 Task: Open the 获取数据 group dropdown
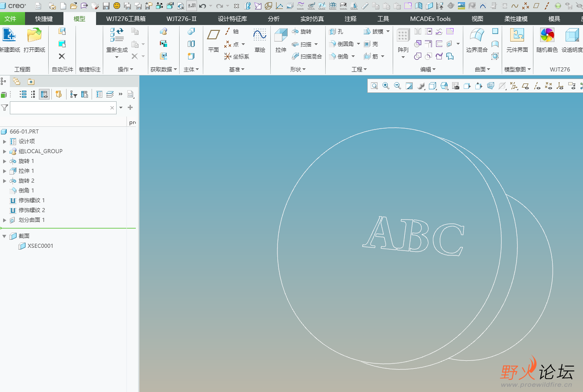[164, 70]
